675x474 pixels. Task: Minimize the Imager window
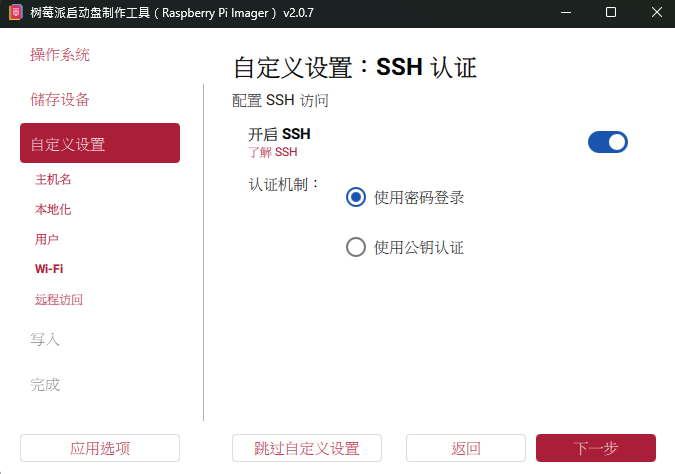click(x=566, y=13)
